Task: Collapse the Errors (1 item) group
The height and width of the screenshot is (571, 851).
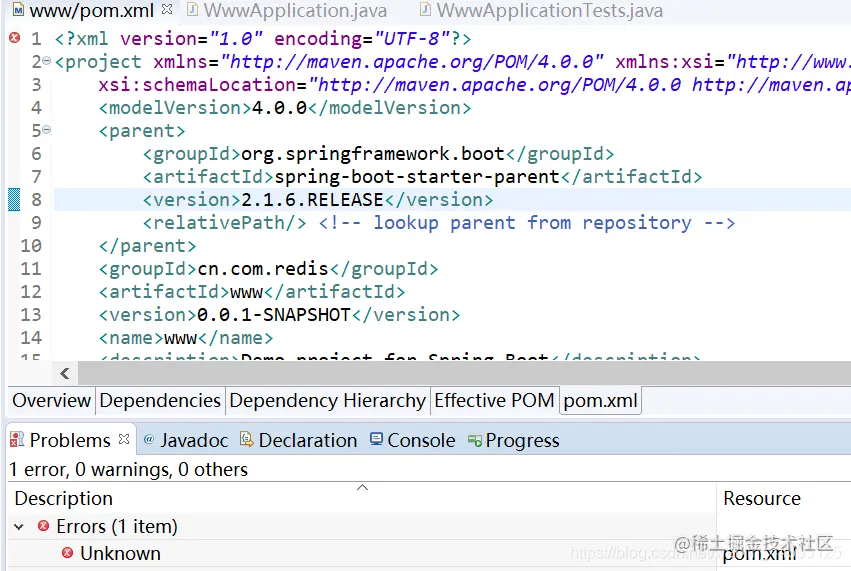Action: (19, 526)
